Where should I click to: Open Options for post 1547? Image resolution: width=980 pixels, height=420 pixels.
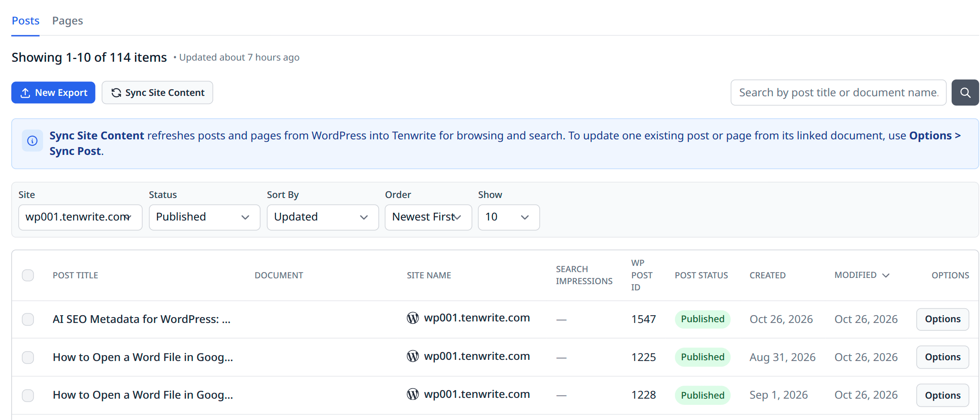(x=942, y=319)
